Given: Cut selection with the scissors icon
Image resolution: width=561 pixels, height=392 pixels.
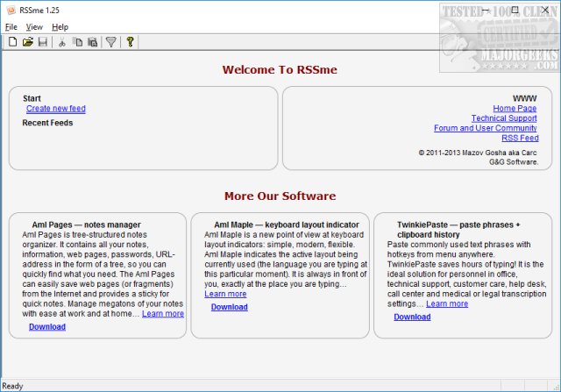Looking at the screenshot, I should 62,42.
